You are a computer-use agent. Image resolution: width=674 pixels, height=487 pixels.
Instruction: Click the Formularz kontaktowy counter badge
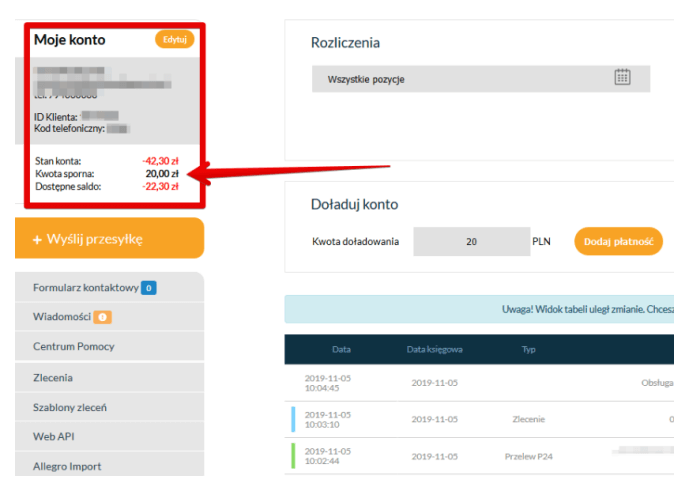(148, 288)
